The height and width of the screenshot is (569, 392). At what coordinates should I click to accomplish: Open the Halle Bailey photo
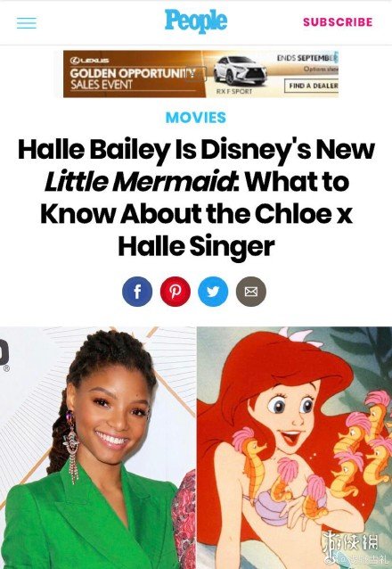coord(98,448)
